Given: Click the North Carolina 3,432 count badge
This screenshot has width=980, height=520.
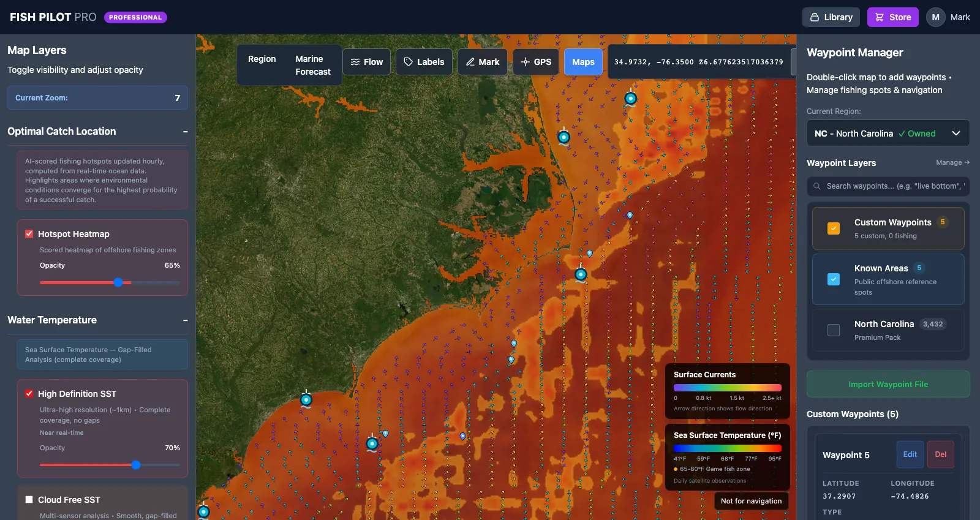Looking at the screenshot, I should pyautogui.click(x=933, y=324).
